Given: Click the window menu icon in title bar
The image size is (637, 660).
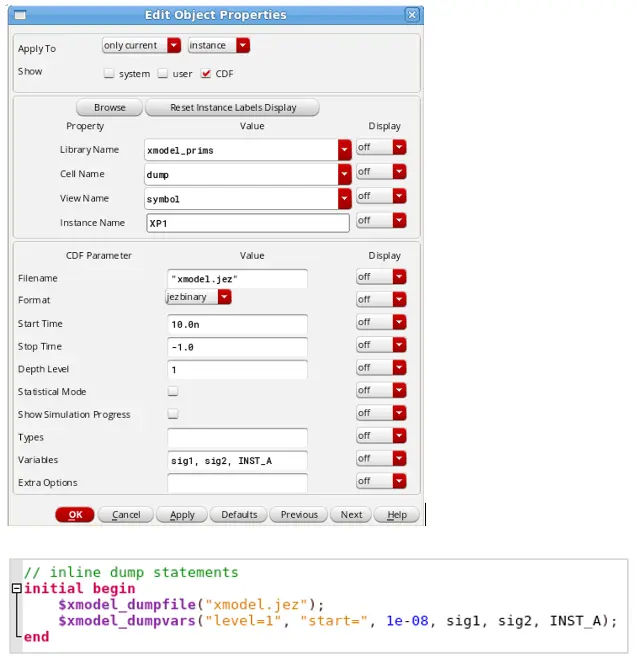Looking at the screenshot, I should (20, 15).
